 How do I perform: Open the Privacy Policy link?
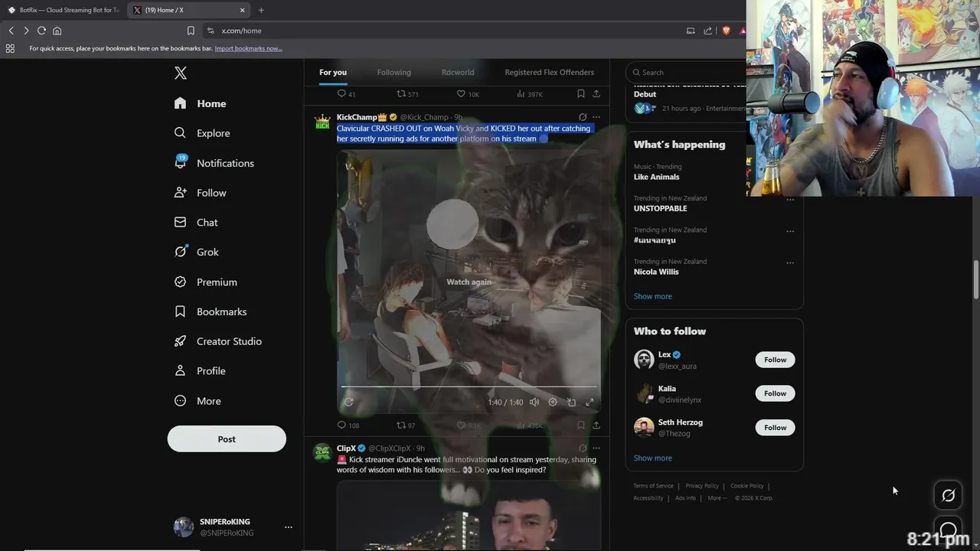pos(702,486)
